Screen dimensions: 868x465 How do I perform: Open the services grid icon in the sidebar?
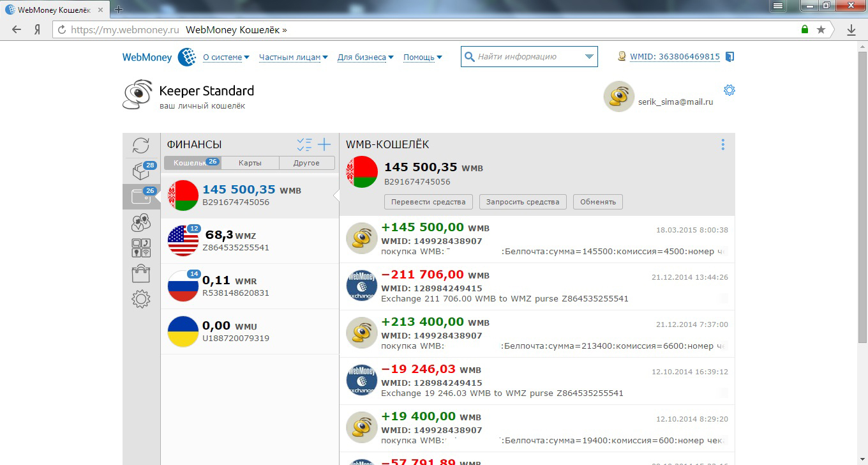tap(141, 248)
